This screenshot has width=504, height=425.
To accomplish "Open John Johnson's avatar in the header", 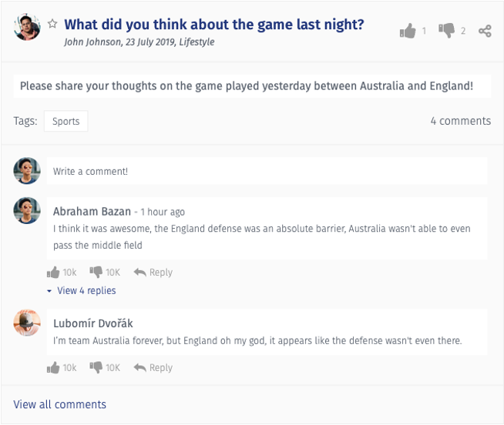I will [27, 27].
